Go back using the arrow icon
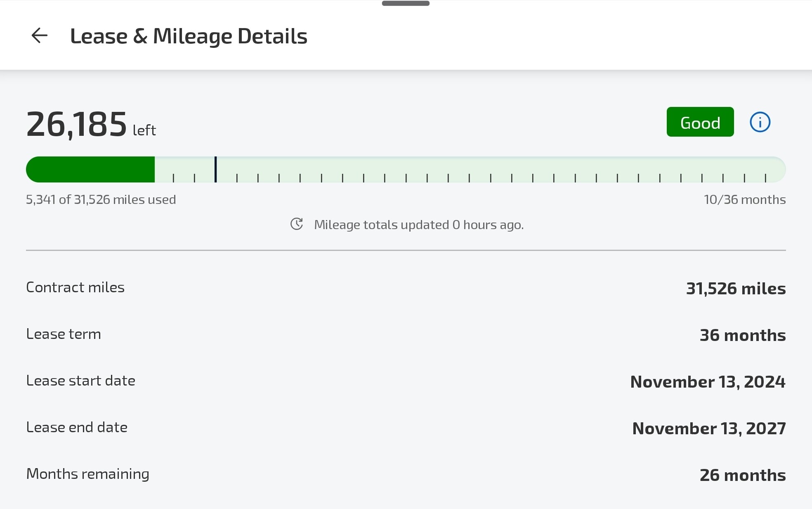This screenshot has height=509, width=812. (40, 36)
